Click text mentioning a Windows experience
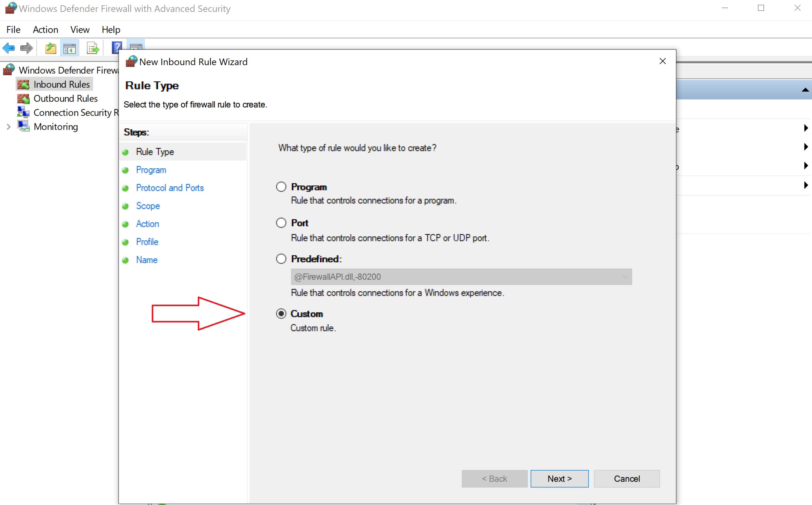The height and width of the screenshot is (505, 812). pyautogui.click(x=397, y=293)
